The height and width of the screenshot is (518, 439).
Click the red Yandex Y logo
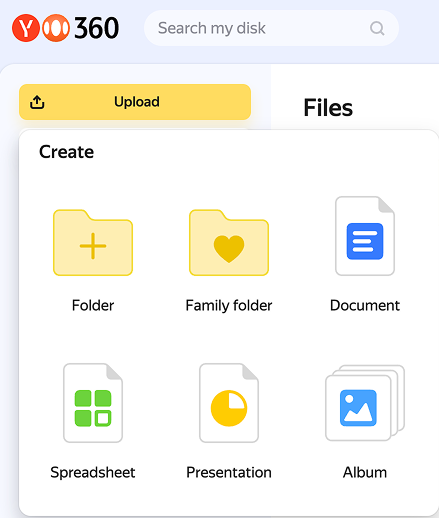[26, 28]
